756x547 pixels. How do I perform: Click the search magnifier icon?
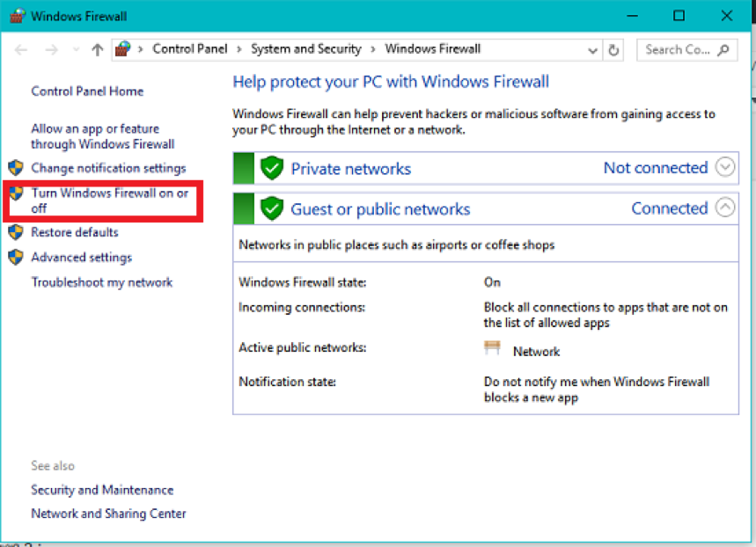[x=723, y=49]
